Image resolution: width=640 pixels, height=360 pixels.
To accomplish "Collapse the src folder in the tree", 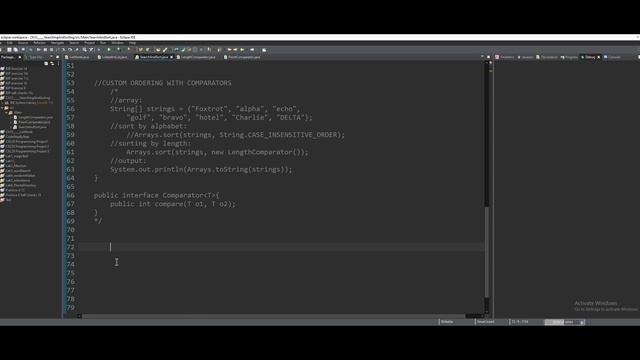I will [3, 108].
